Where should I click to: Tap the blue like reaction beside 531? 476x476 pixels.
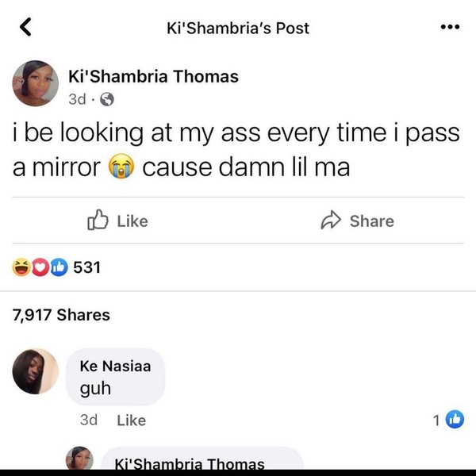[x=59, y=267]
